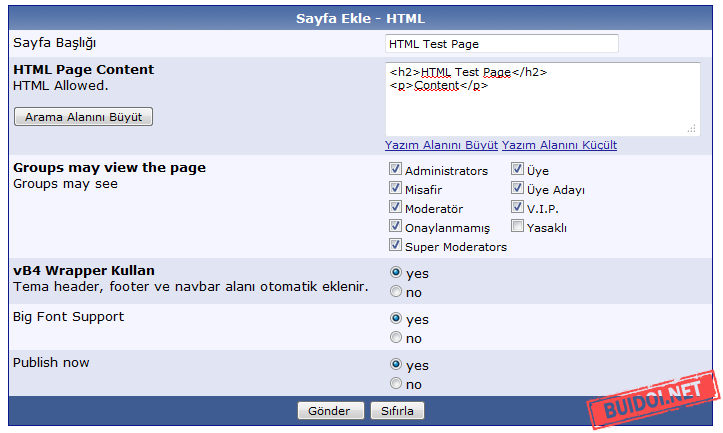723x433 pixels.
Task: Enable the Yasaklı group checkbox
Action: point(518,227)
